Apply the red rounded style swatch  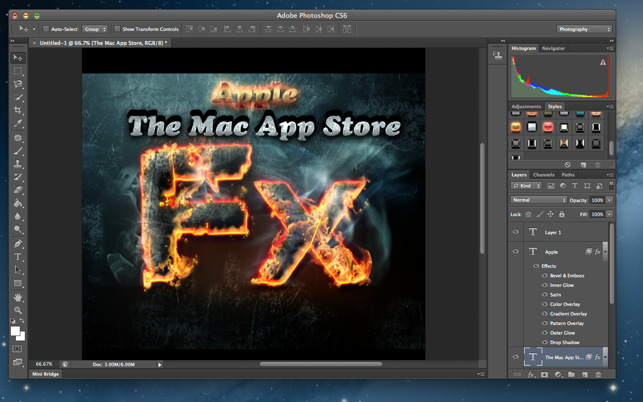[548, 127]
